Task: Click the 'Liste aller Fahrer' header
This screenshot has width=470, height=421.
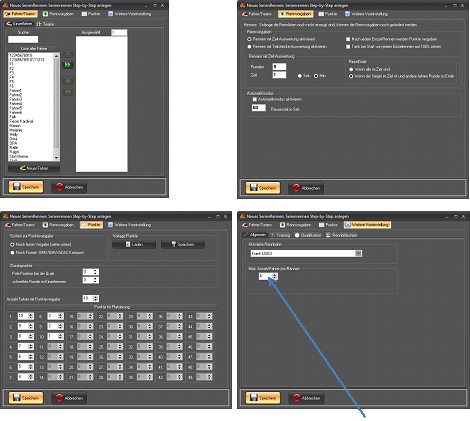Action: pyautogui.click(x=34, y=49)
